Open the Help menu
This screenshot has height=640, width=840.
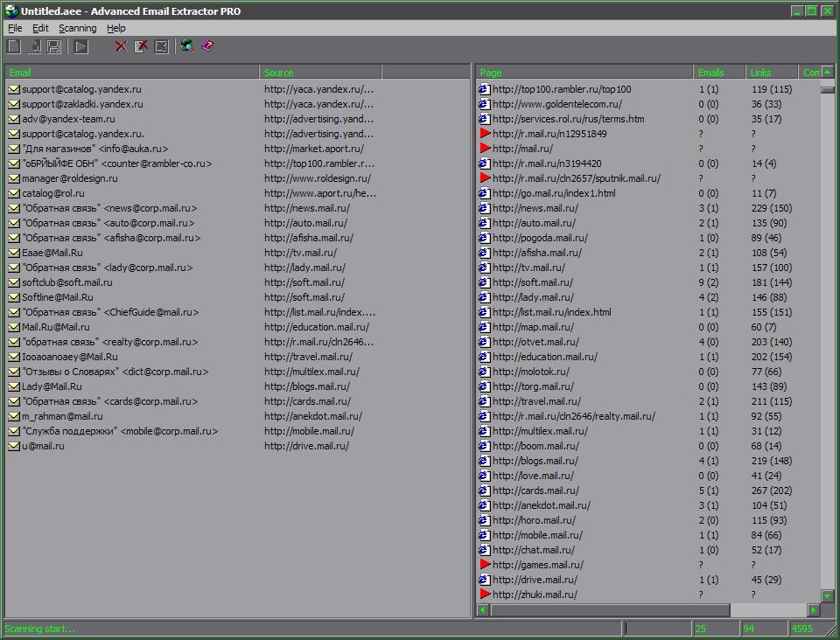(x=115, y=28)
